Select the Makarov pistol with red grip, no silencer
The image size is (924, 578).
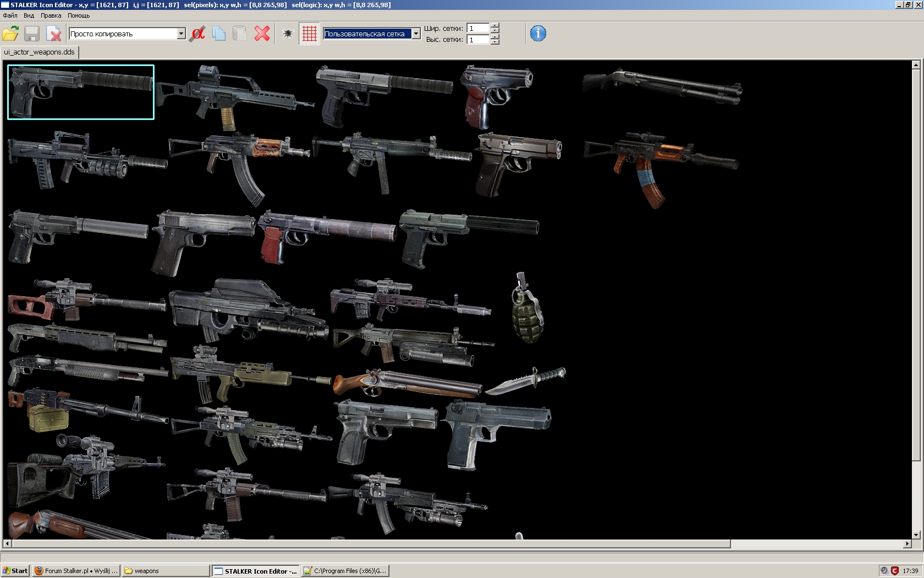coord(497,96)
